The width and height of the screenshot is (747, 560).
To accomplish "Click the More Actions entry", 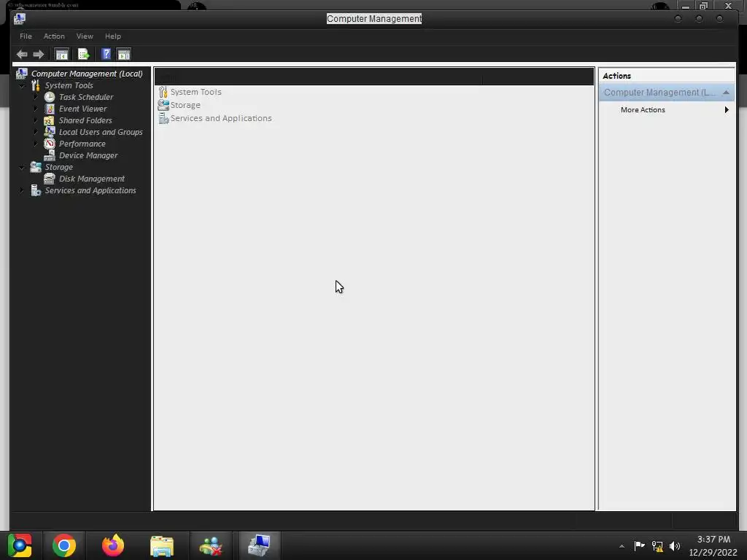I will pyautogui.click(x=643, y=110).
